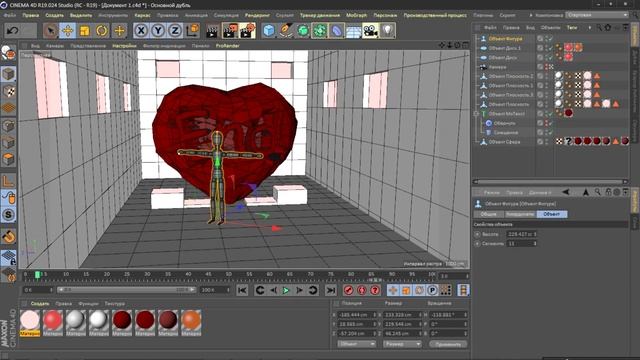Select Объект Сфера in object tree

[x=504, y=142]
